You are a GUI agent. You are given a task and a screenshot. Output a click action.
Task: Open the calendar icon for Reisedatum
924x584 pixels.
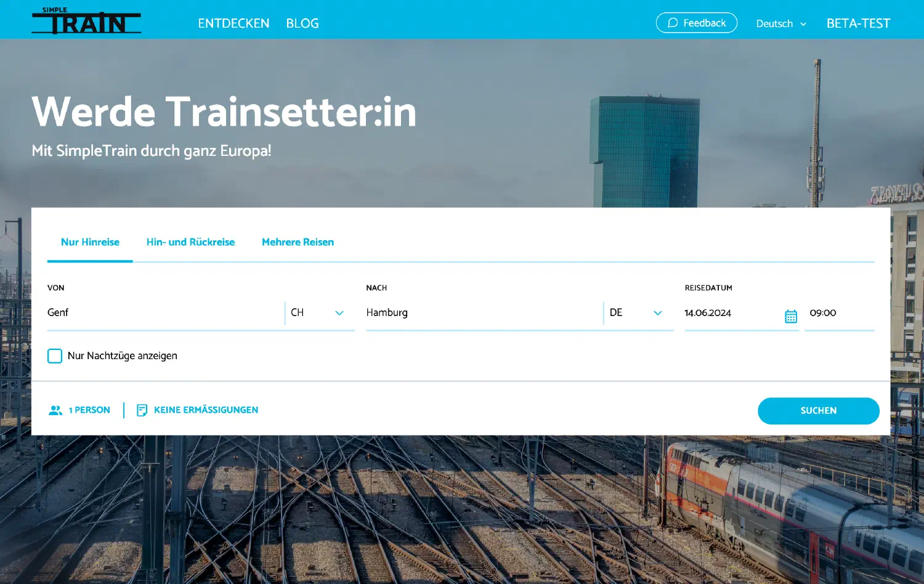(790, 315)
